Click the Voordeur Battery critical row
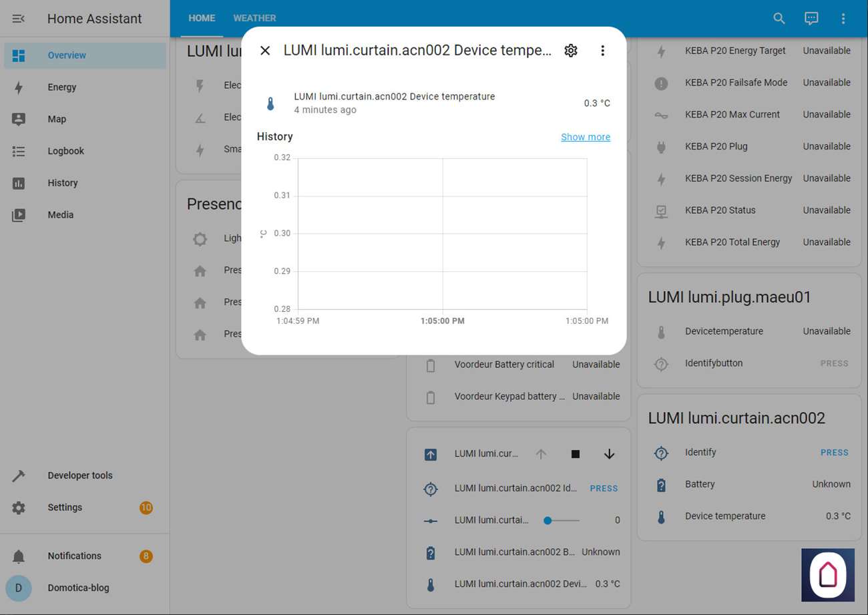Screen dimensions: 868x615 (x=519, y=365)
